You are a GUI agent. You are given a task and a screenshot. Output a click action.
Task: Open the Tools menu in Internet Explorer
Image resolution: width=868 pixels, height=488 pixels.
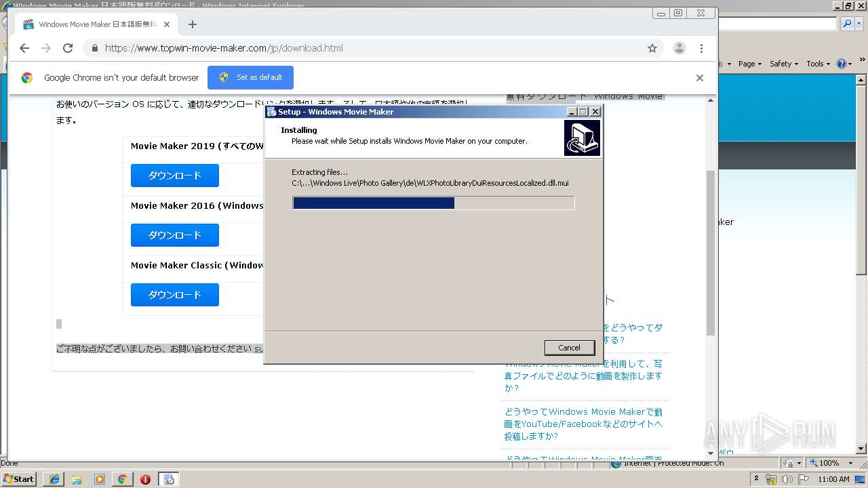pos(818,64)
